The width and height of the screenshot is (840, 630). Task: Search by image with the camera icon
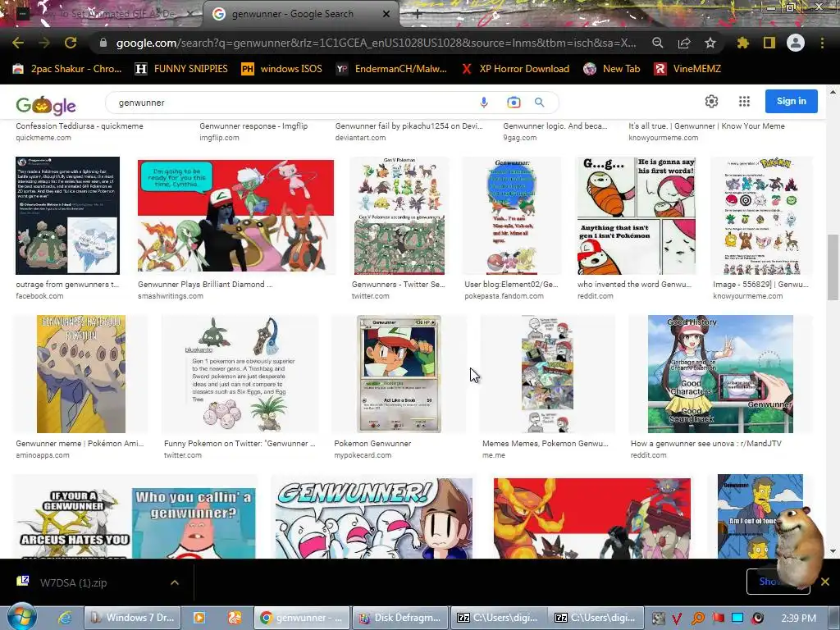514,103
